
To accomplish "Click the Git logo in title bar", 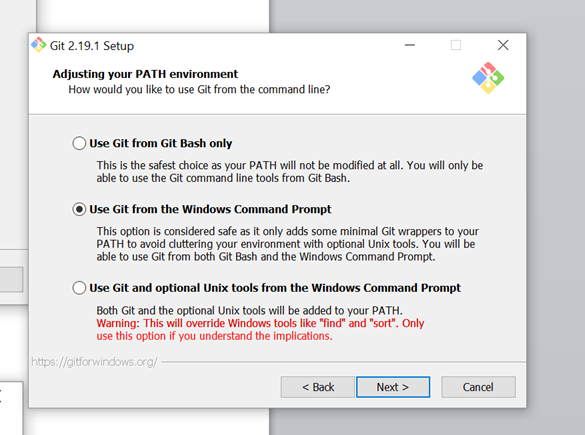I will coord(38,45).
